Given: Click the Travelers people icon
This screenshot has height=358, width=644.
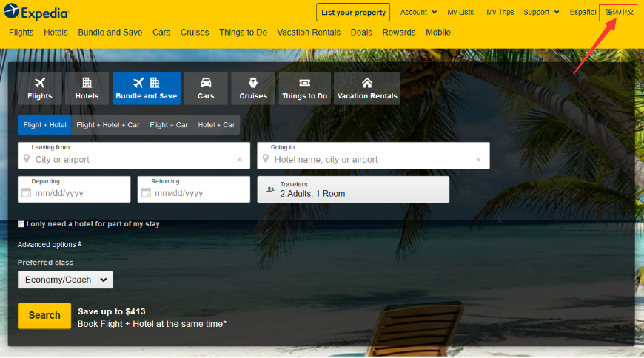Looking at the screenshot, I should (x=270, y=189).
